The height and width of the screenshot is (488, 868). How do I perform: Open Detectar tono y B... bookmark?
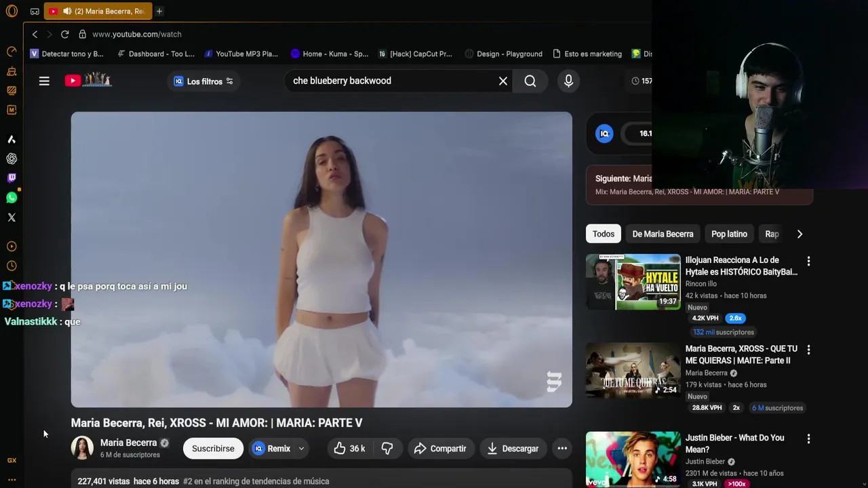tap(67, 54)
